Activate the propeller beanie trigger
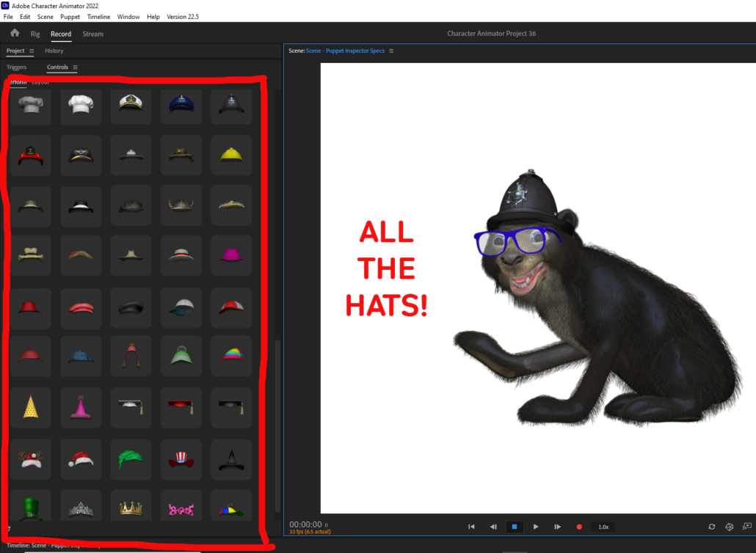The image size is (756, 553). (231, 506)
